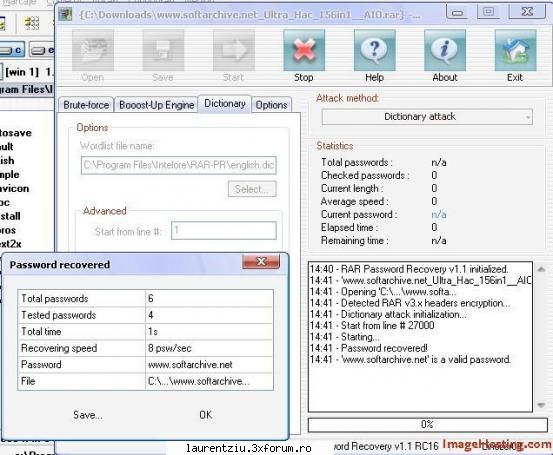Image resolution: width=553 pixels, height=455 pixels.
Task: Click the Start arrow toolbar icon
Action: 233,50
